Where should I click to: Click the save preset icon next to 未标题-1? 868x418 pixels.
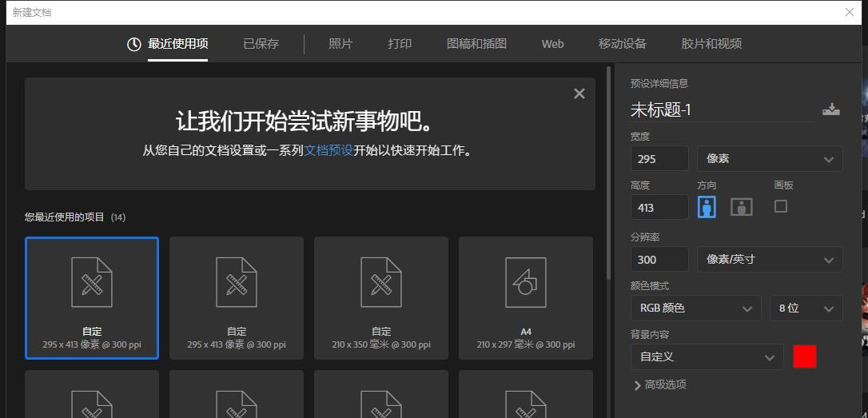831,109
